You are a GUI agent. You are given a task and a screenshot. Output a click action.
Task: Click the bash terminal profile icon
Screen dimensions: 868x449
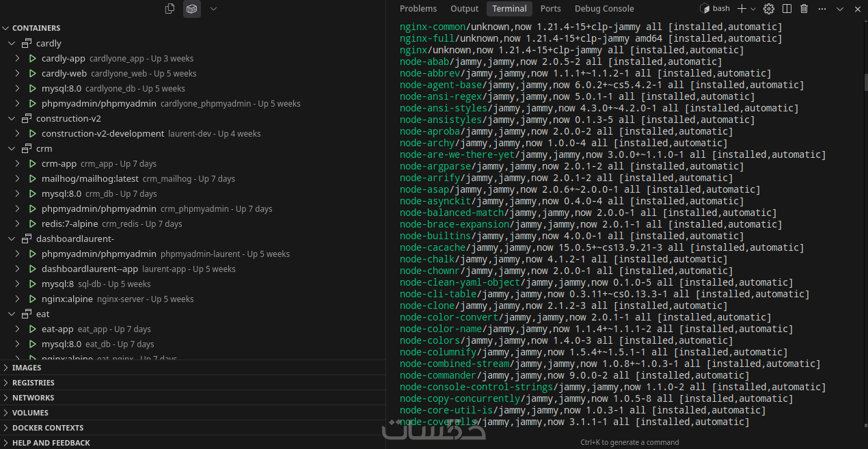coord(705,9)
